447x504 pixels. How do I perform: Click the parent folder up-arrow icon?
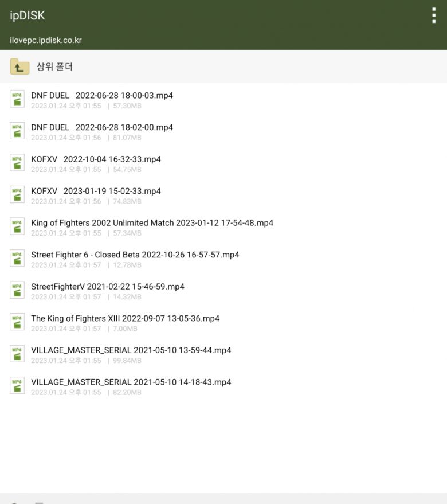point(19,67)
